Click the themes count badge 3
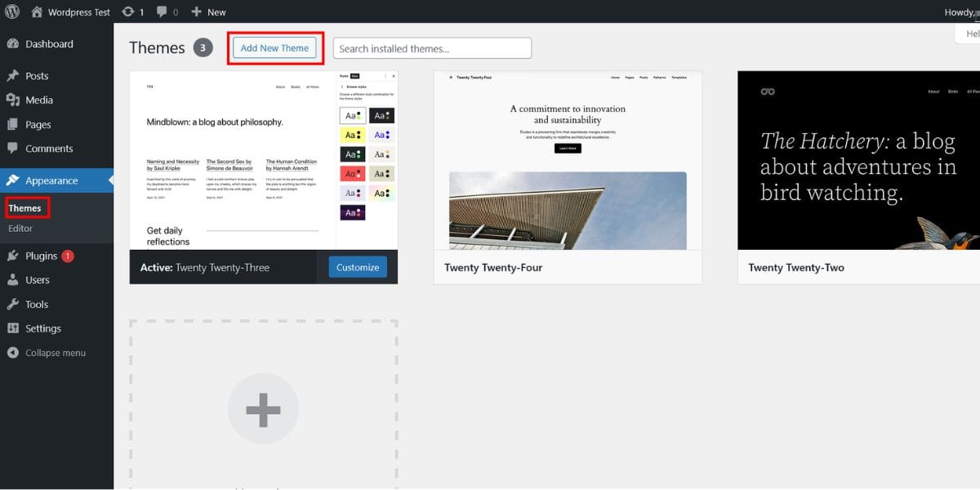The width and height of the screenshot is (980, 490). point(203,48)
